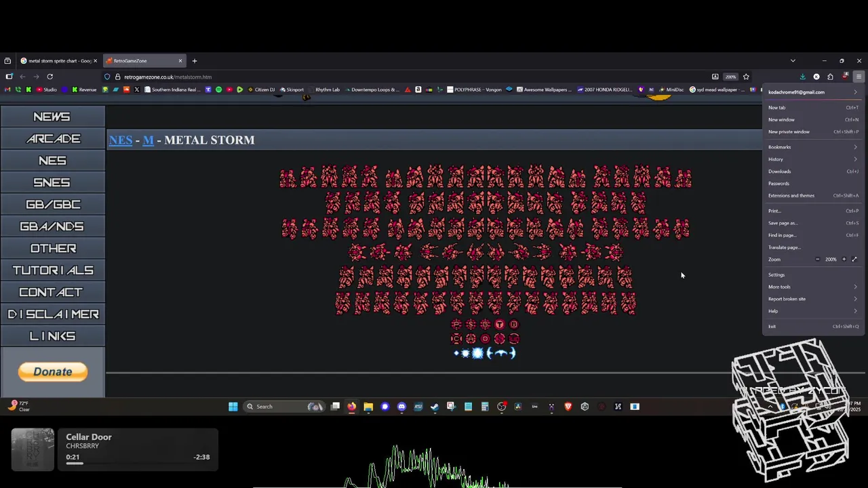
Task: Open Settings in the Firefox menu
Action: (812, 274)
